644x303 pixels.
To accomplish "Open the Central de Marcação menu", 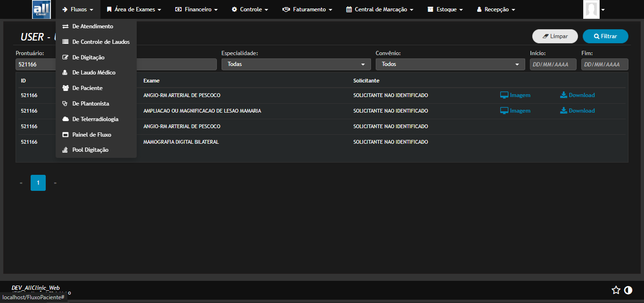I will pyautogui.click(x=380, y=9).
